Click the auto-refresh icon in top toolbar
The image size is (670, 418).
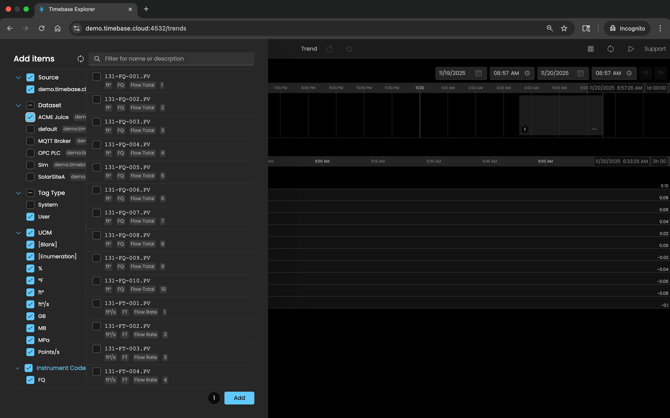[610, 49]
